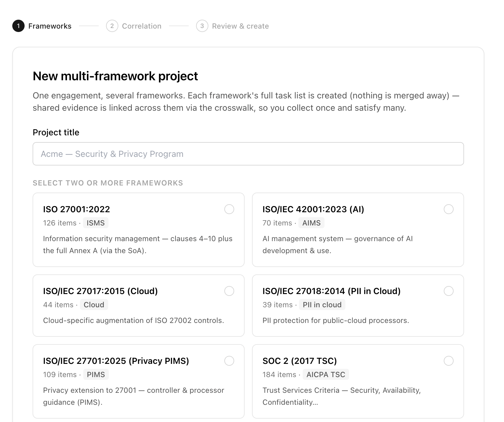
Task: Toggle the ISO/IEC 27018:2014 (PII in Cloud) circle
Action: pyautogui.click(x=449, y=291)
